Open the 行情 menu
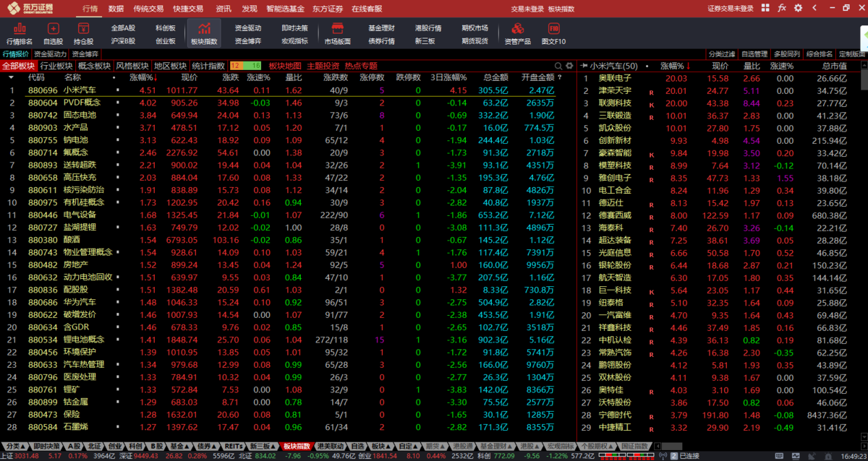Viewport: 868px width, 461px height. click(x=90, y=9)
